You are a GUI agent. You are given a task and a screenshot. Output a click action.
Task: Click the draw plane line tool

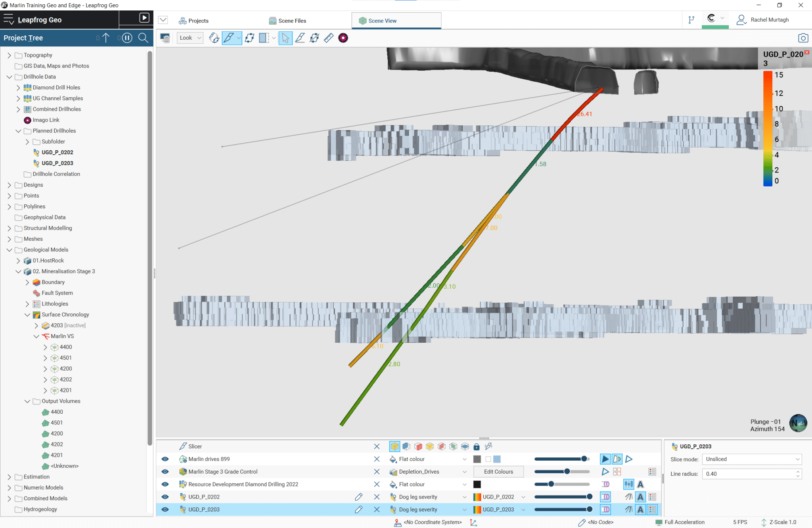314,38
